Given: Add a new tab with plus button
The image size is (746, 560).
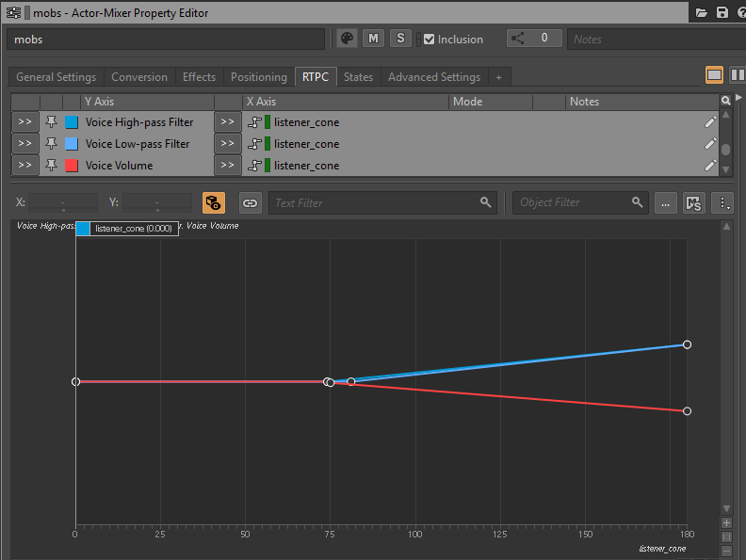Looking at the screenshot, I should pyautogui.click(x=498, y=77).
